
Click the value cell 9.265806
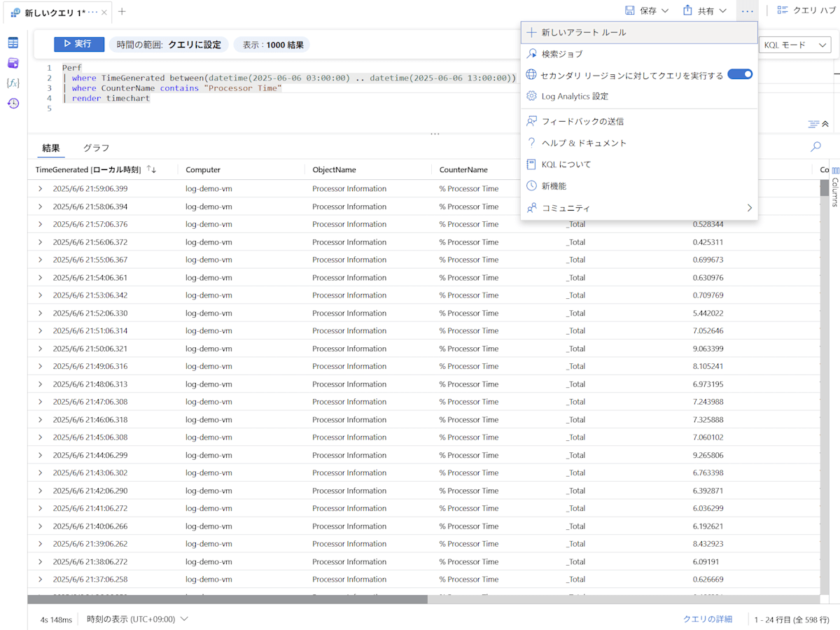(708, 455)
